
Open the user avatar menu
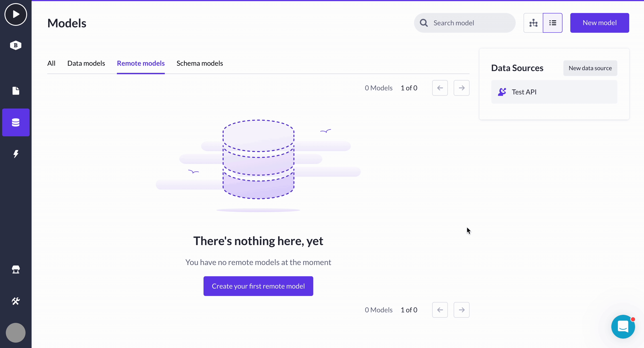16,333
